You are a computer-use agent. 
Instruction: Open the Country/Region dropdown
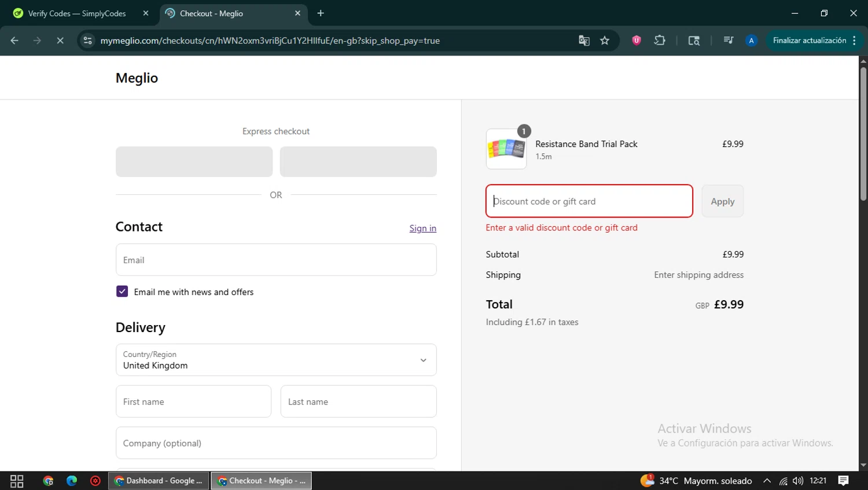pyautogui.click(x=276, y=360)
